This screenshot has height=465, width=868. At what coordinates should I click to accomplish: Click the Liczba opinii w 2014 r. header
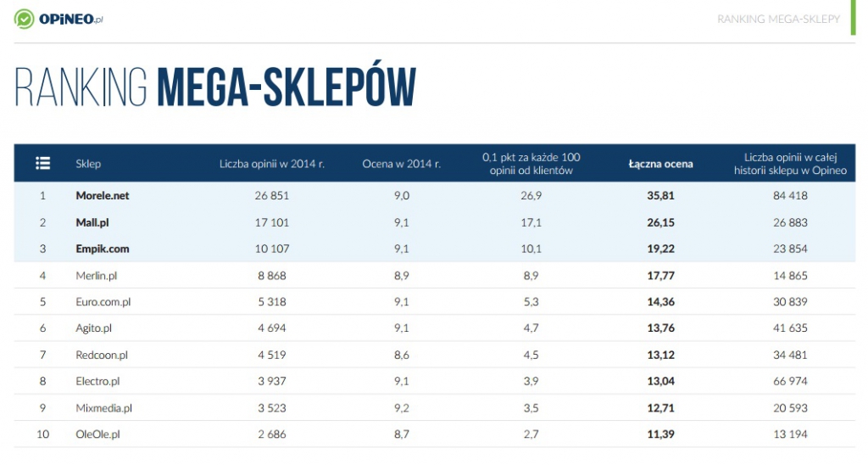(x=271, y=164)
